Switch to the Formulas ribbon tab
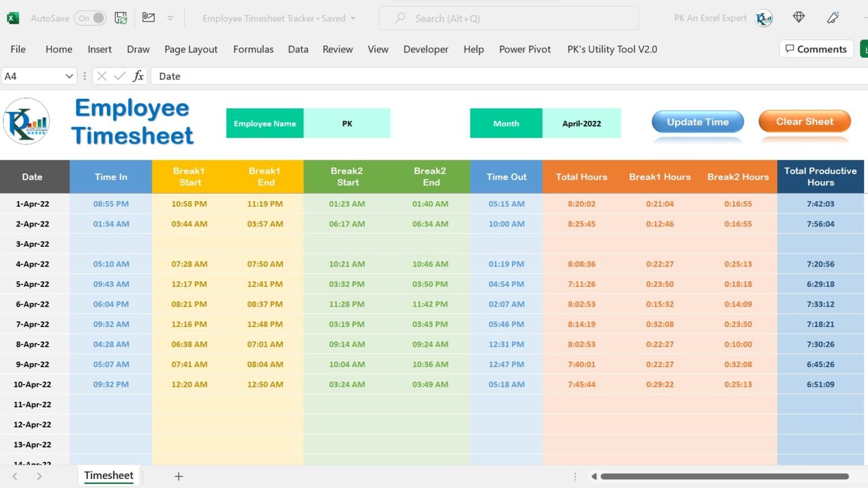This screenshot has height=488, width=868. pyautogui.click(x=253, y=49)
